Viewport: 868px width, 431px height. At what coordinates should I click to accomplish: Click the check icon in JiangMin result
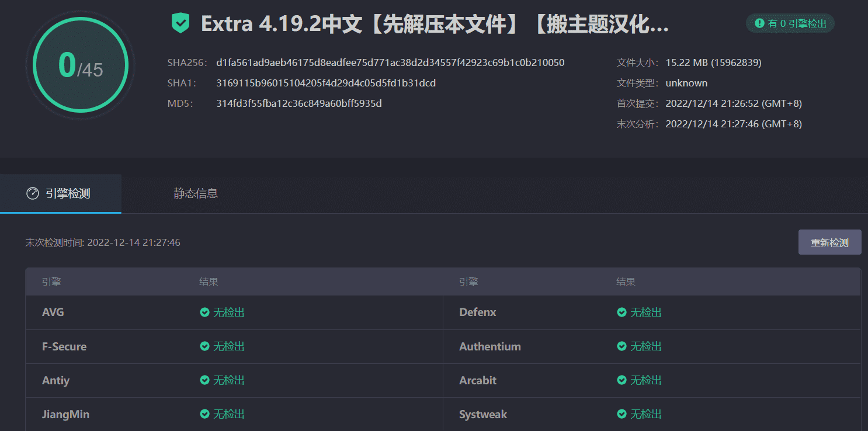click(204, 414)
